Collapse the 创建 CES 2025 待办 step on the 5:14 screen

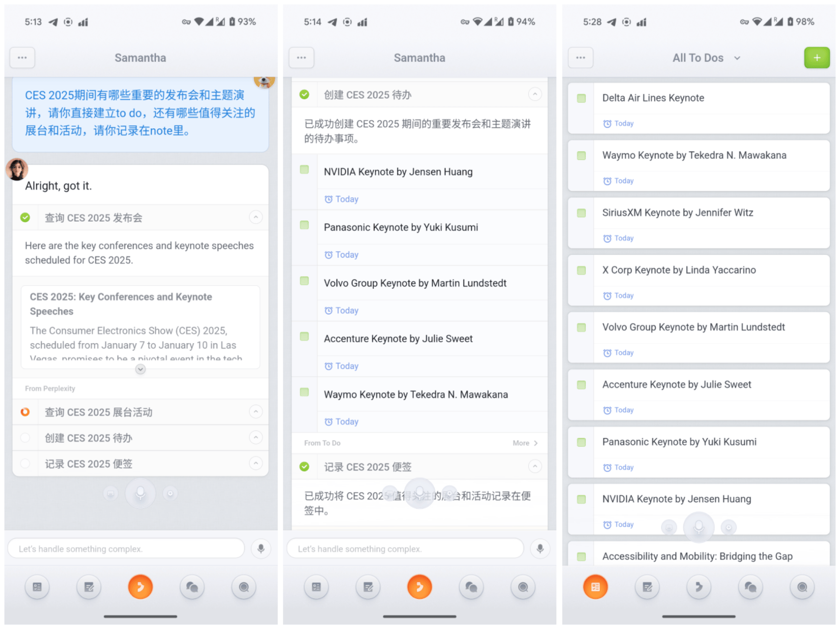tap(535, 94)
